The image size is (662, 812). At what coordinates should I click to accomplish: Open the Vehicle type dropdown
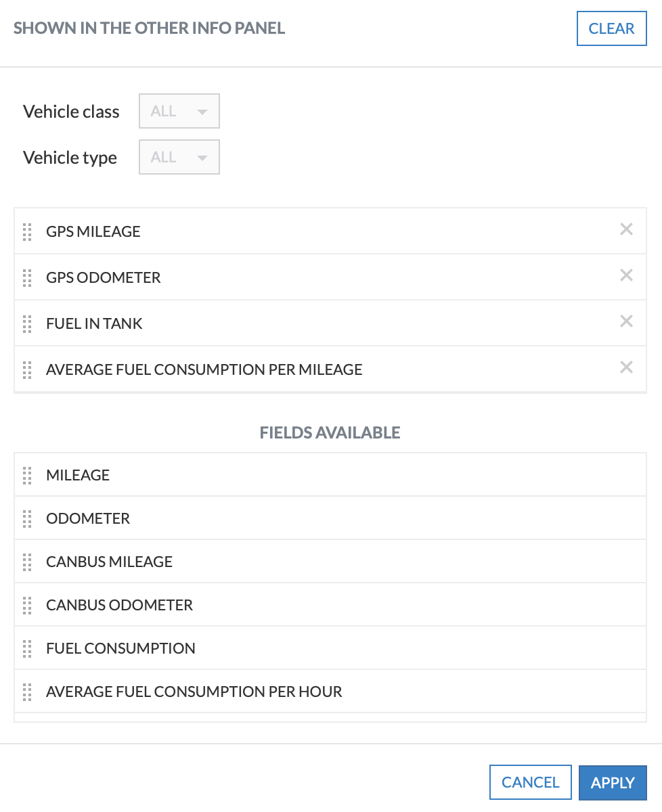pyautogui.click(x=179, y=157)
